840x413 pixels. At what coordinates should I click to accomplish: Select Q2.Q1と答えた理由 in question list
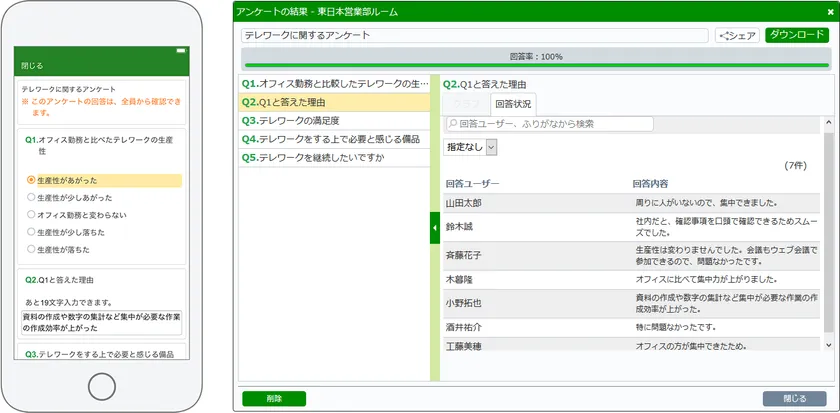335,102
